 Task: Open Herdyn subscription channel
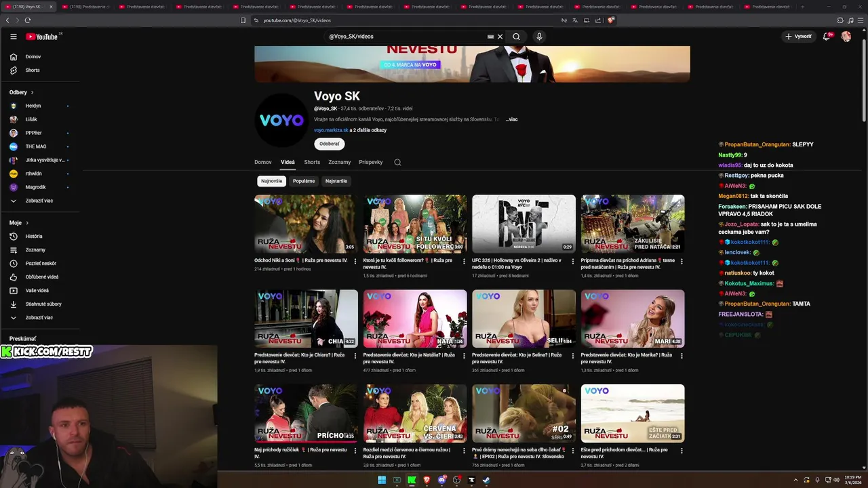(x=33, y=106)
